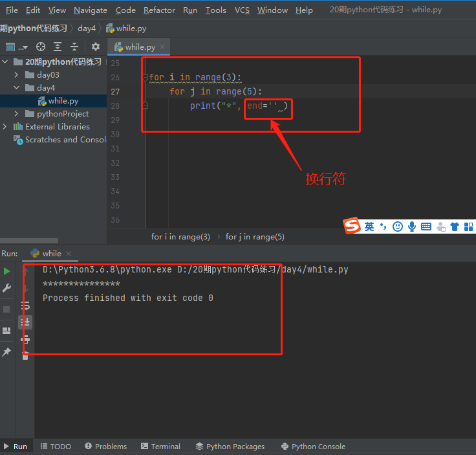Open the Python Console tab
This screenshot has height=455, width=476.
pos(313,447)
